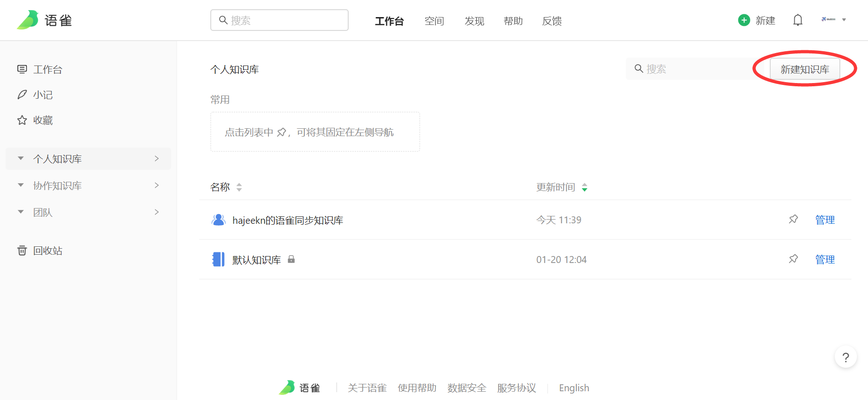The width and height of the screenshot is (868, 400).
Task: Open 使用帮助 footer link
Action: 417,388
